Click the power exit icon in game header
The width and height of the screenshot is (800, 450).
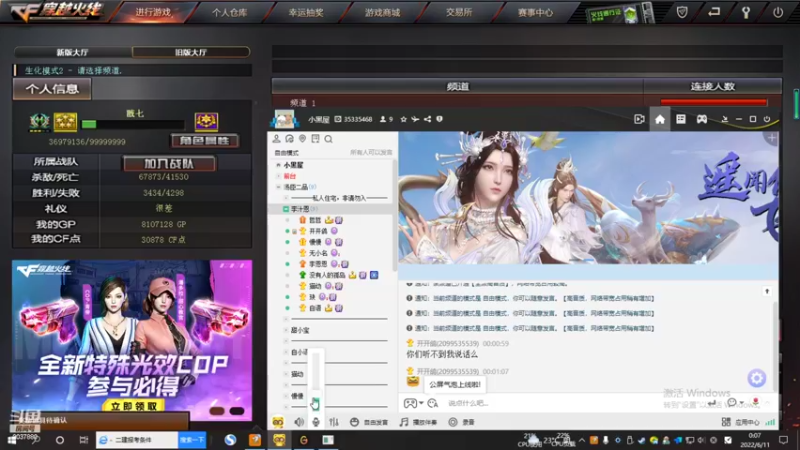point(778,12)
